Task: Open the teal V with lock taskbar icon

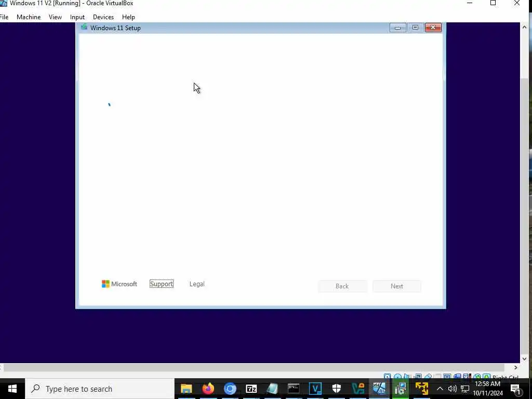Action: coord(358,389)
